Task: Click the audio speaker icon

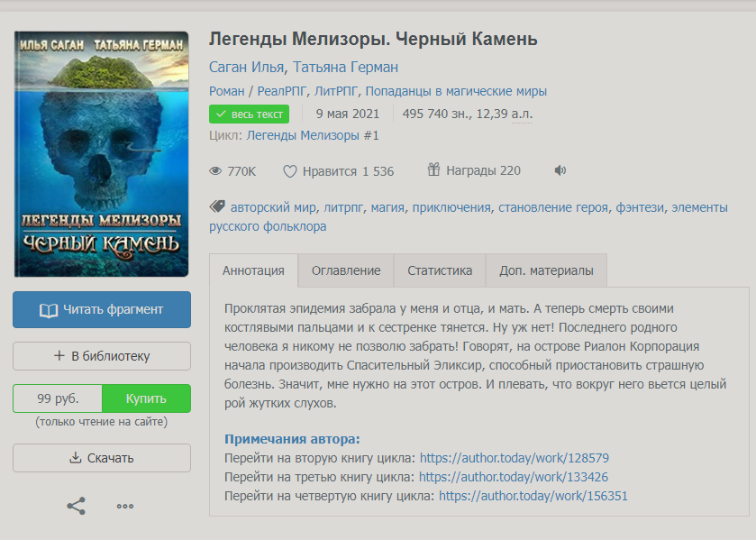Action: pyautogui.click(x=560, y=170)
